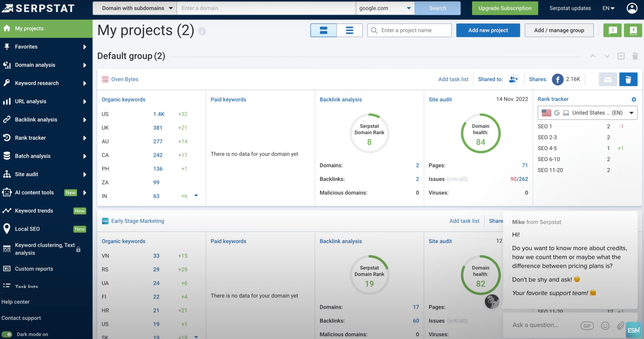Click the Facebook shares icon
Screen dimensions: 644x339
point(558,80)
